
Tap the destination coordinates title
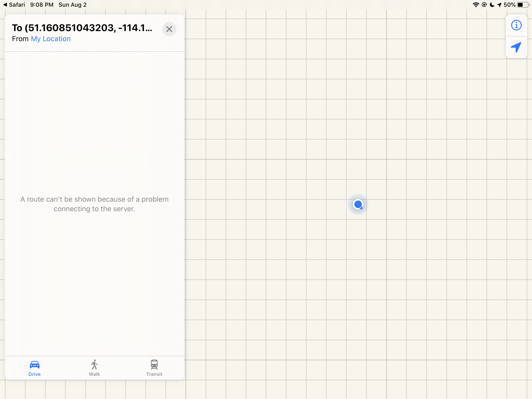pyautogui.click(x=82, y=28)
